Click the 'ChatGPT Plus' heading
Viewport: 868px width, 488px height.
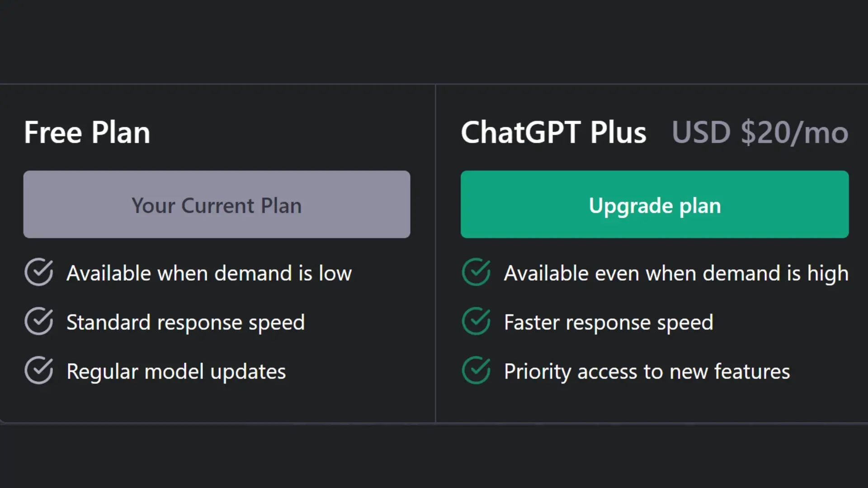point(554,132)
